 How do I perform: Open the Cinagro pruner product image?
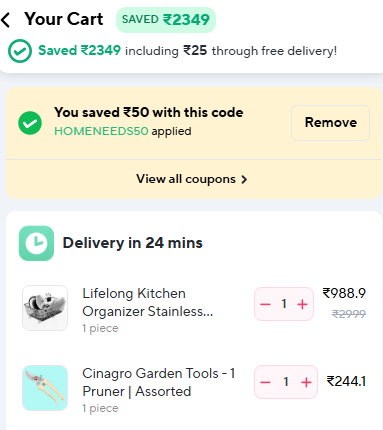point(45,388)
